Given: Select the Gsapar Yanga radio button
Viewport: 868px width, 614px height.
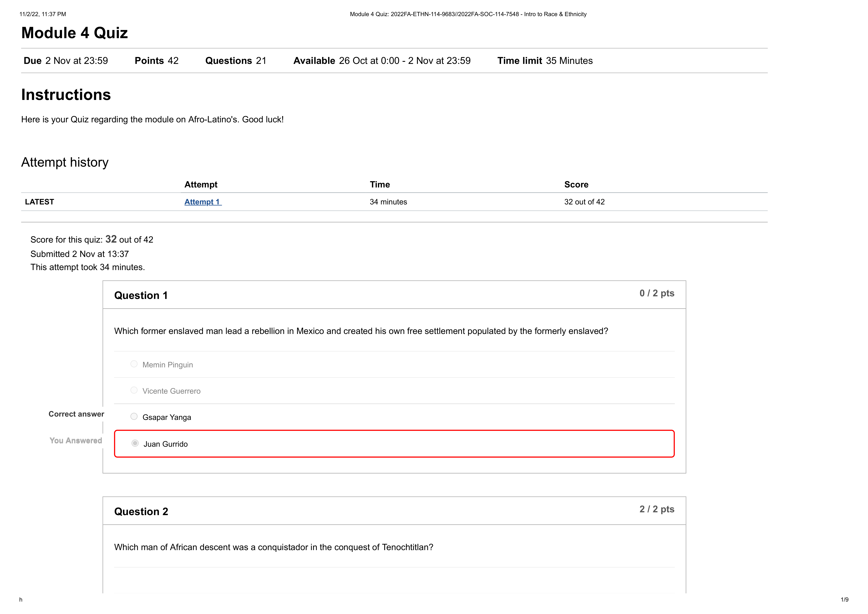Looking at the screenshot, I should click(134, 416).
